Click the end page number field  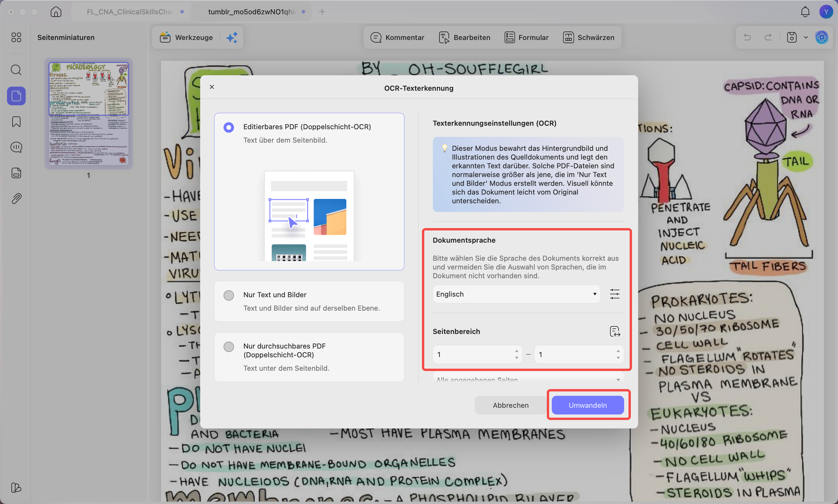click(579, 355)
